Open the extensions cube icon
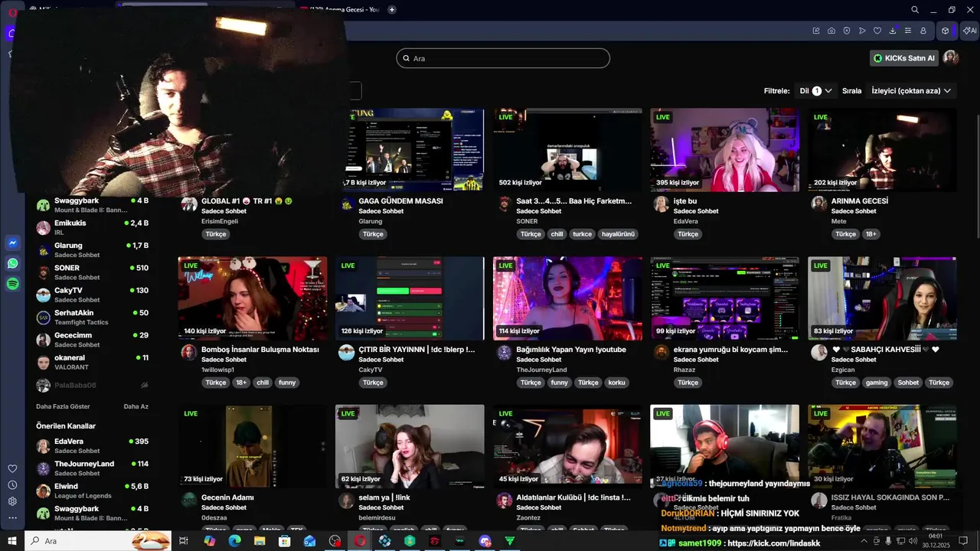 tap(946, 31)
